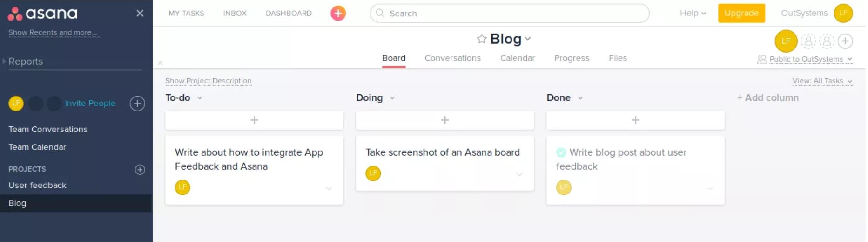
Task: Add a task to the To-do column
Action: coord(254,120)
